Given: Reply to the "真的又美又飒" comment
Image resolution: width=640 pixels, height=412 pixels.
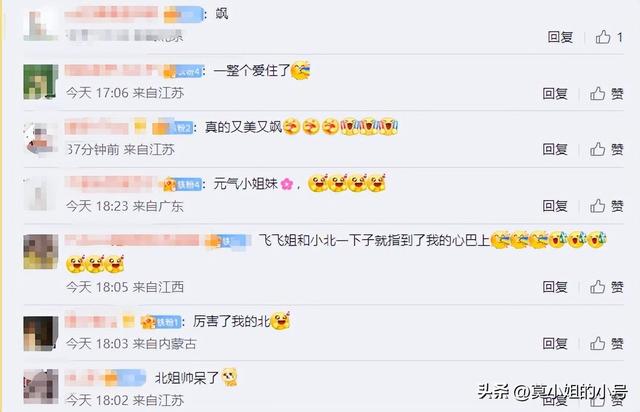Looking at the screenshot, I should click(555, 149).
